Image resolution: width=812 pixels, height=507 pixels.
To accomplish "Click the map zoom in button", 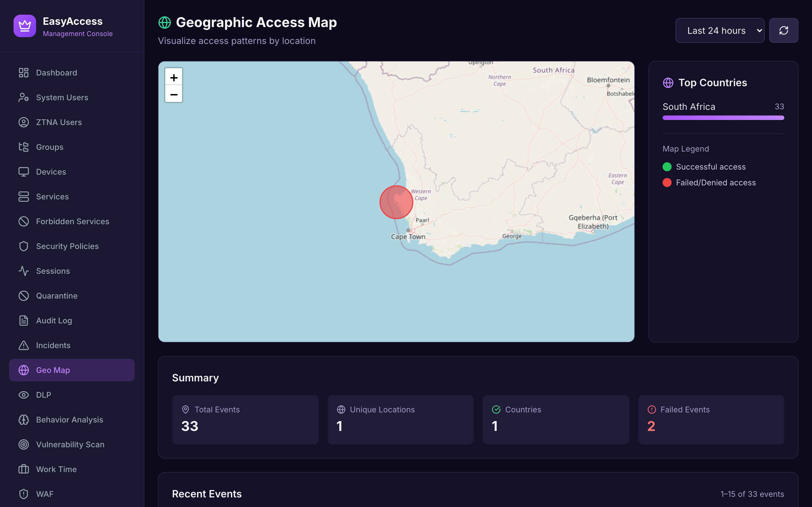I will [174, 77].
